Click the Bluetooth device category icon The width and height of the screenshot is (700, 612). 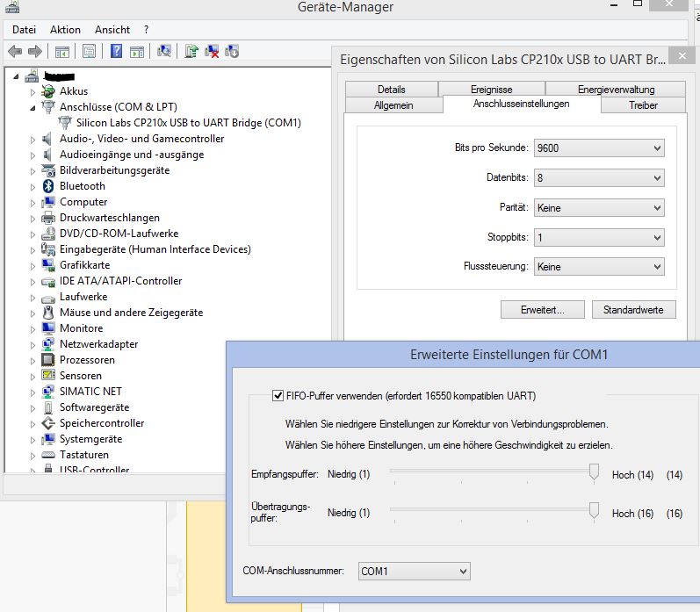tap(49, 186)
